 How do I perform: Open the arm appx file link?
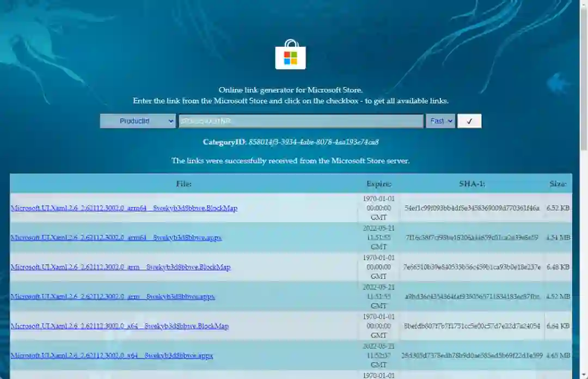[113, 296]
